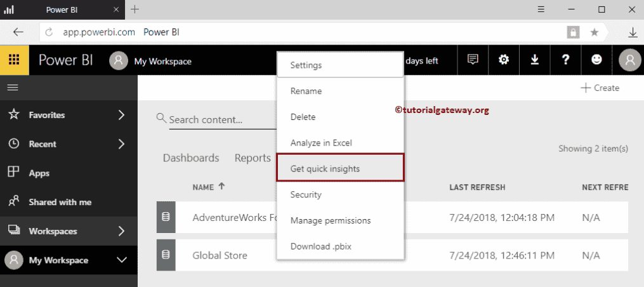Choose Settings in the context menu

[340, 65]
